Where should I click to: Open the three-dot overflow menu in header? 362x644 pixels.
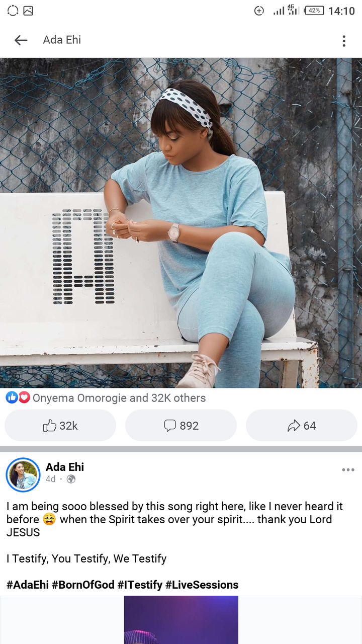click(344, 41)
